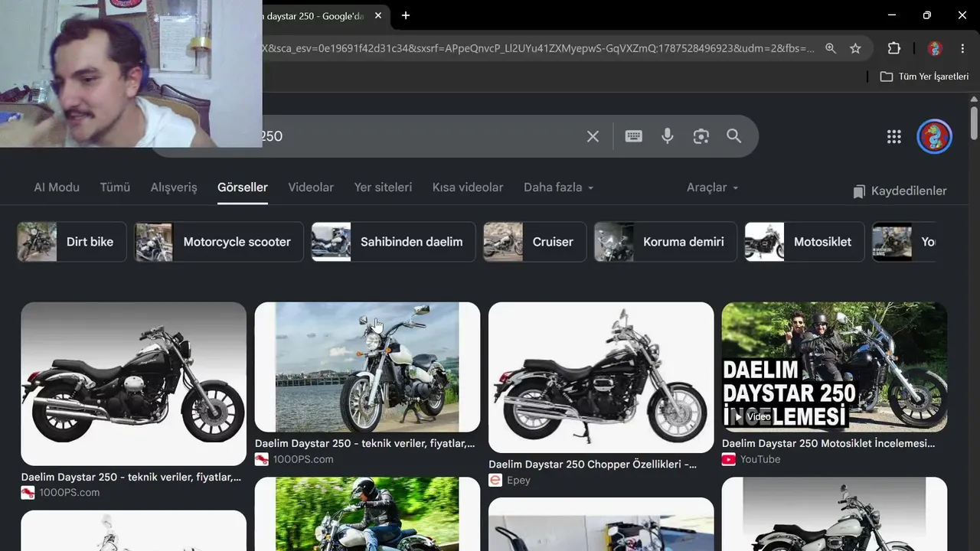Apply the Sahibinden daelim suggestion chip

point(394,242)
